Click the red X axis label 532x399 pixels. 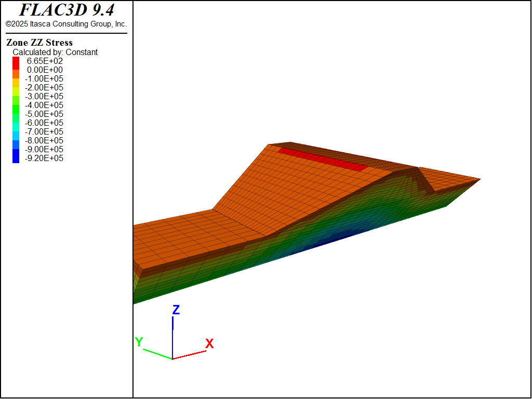209,343
